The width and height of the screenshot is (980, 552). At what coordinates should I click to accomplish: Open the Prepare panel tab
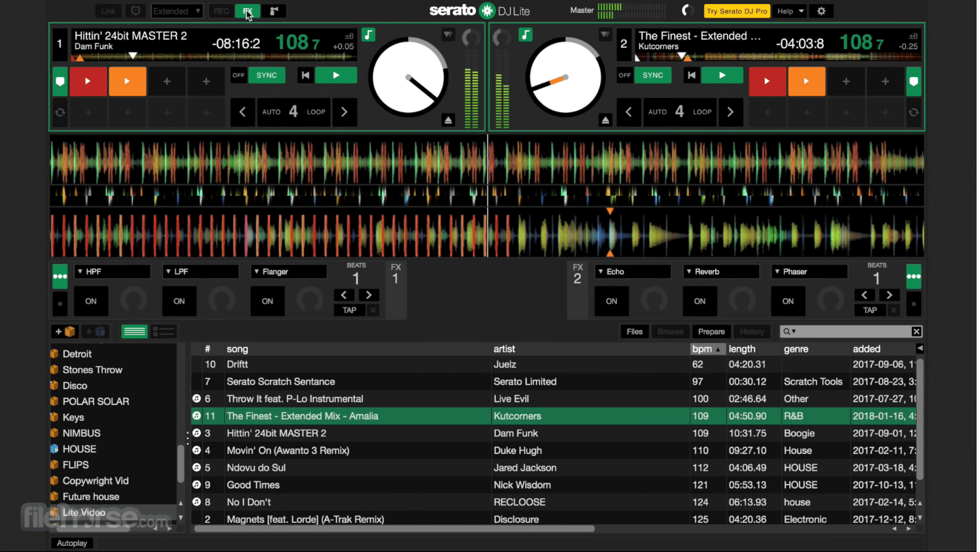pos(711,331)
